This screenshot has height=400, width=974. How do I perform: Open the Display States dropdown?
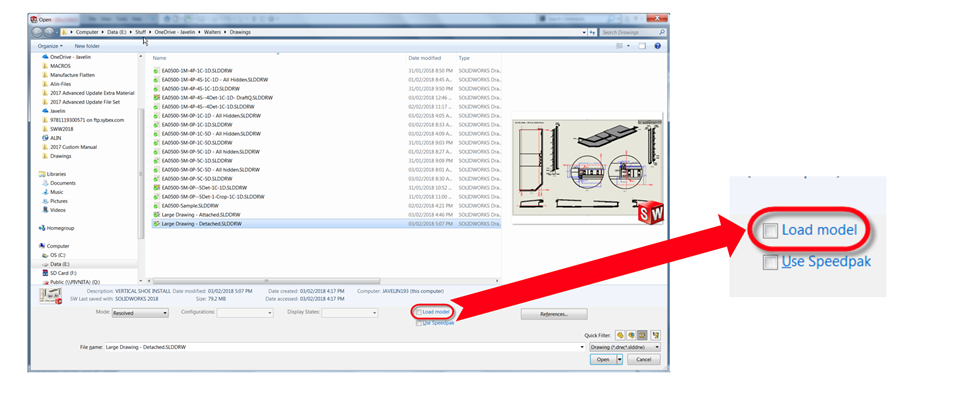(350, 313)
